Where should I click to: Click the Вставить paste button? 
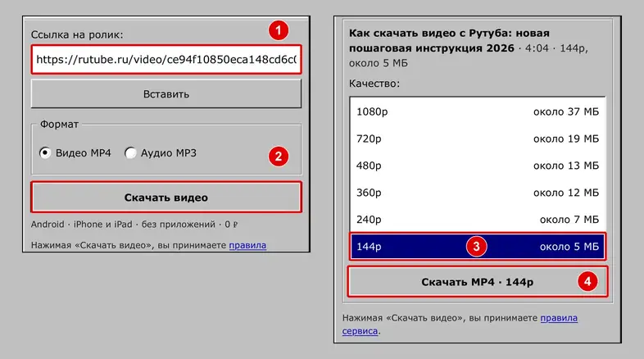coord(166,94)
